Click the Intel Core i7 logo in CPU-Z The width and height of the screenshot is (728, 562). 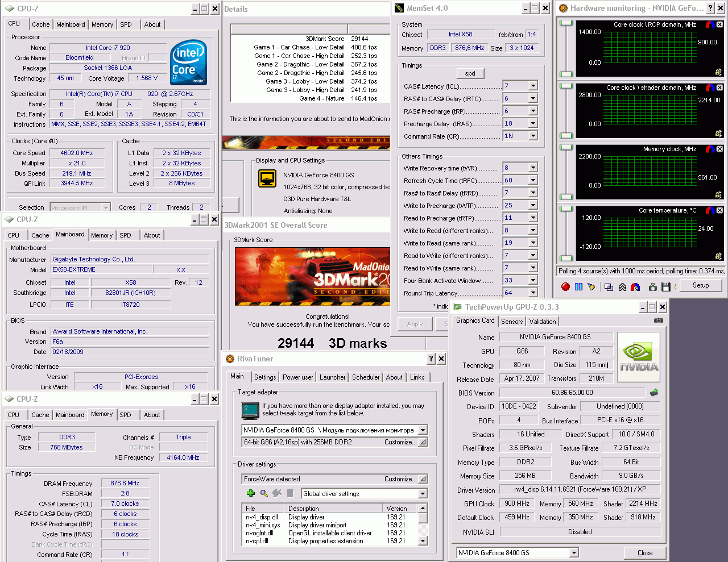click(188, 63)
